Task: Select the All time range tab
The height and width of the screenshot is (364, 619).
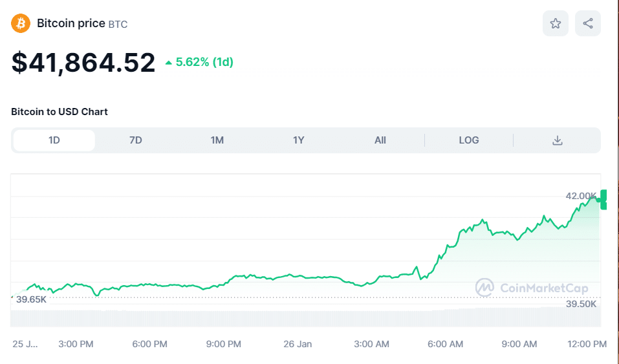Action: (380, 140)
